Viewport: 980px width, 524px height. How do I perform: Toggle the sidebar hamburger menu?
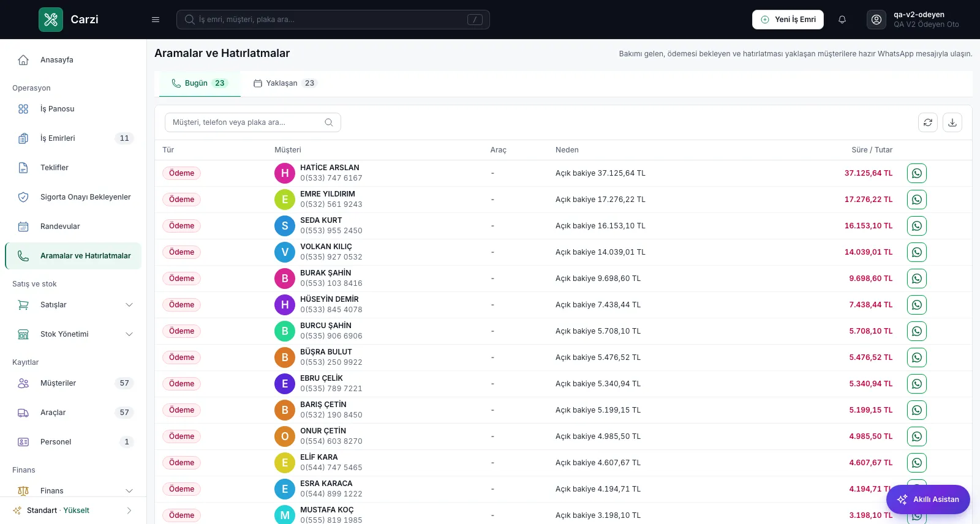pyautogui.click(x=156, y=20)
